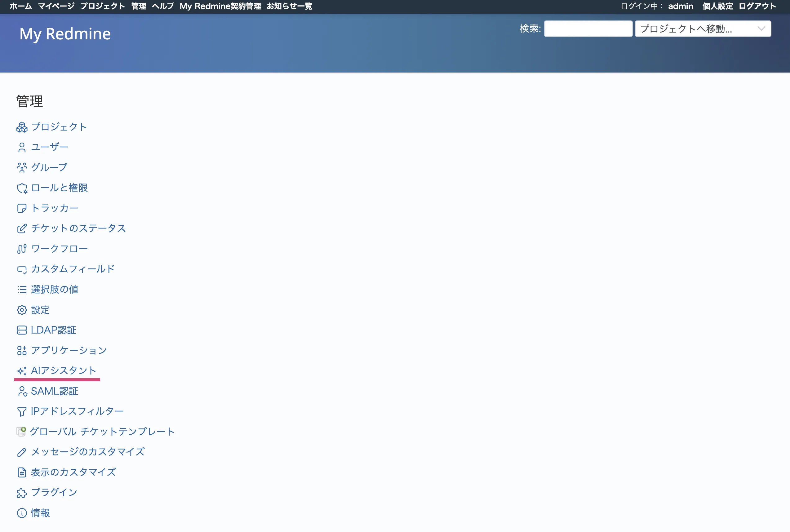Click the Roles and permissions shield icon

pyautogui.click(x=22, y=188)
